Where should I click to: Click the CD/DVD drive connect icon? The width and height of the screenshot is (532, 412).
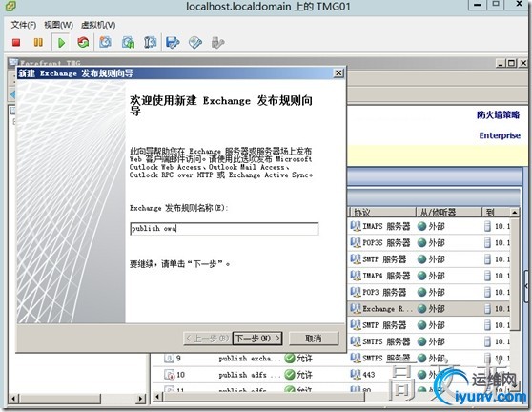195,42
